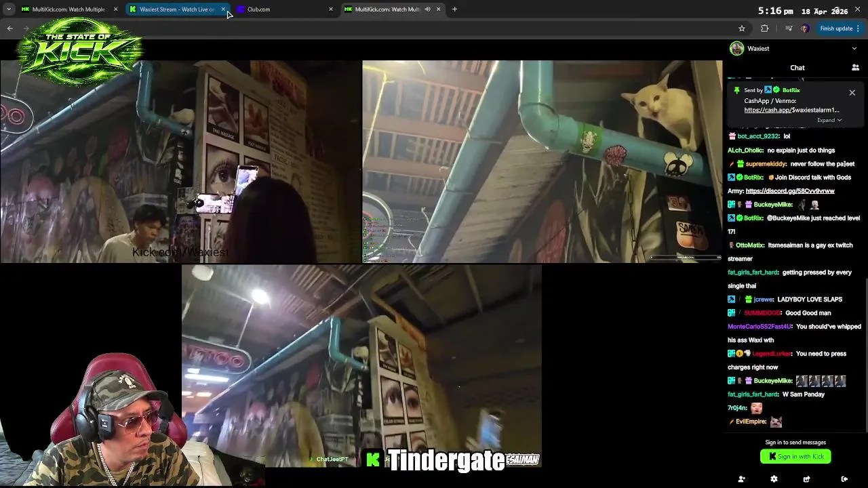
Task: Close the Club.com tab
Action: click(x=331, y=9)
